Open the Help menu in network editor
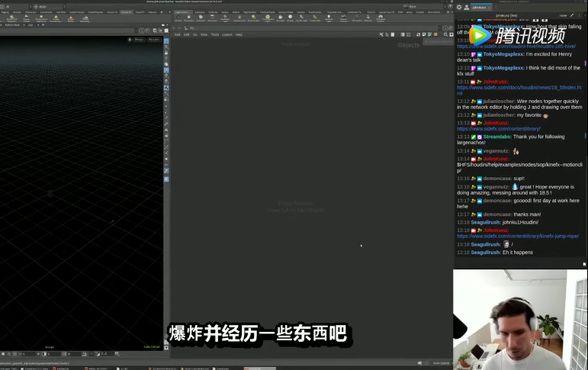 pyautogui.click(x=239, y=34)
